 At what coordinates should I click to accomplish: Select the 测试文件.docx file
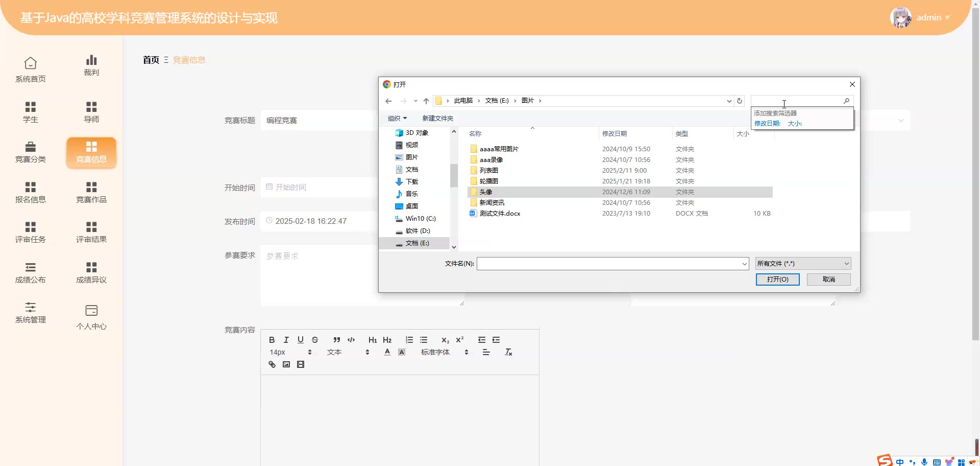pyautogui.click(x=620, y=214)
